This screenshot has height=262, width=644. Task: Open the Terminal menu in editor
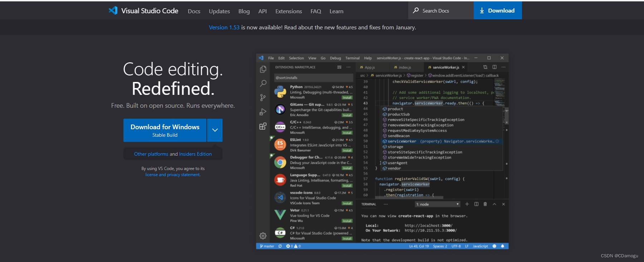click(x=352, y=58)
